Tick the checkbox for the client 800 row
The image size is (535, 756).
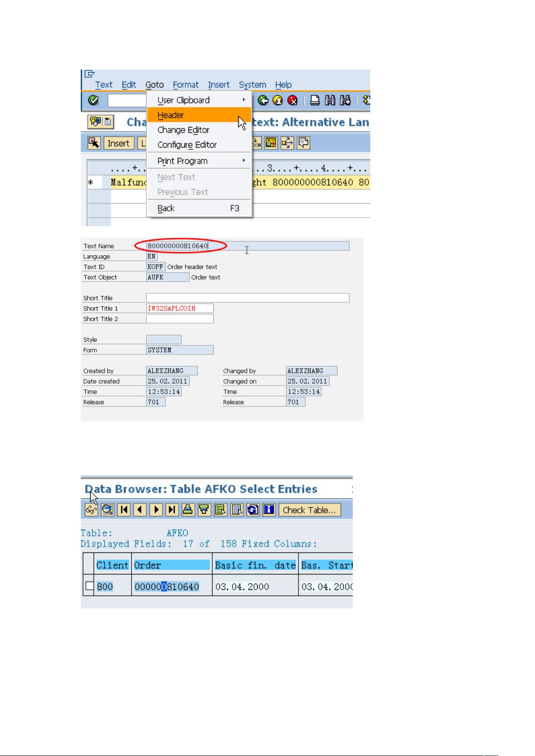tap(90, 586)
